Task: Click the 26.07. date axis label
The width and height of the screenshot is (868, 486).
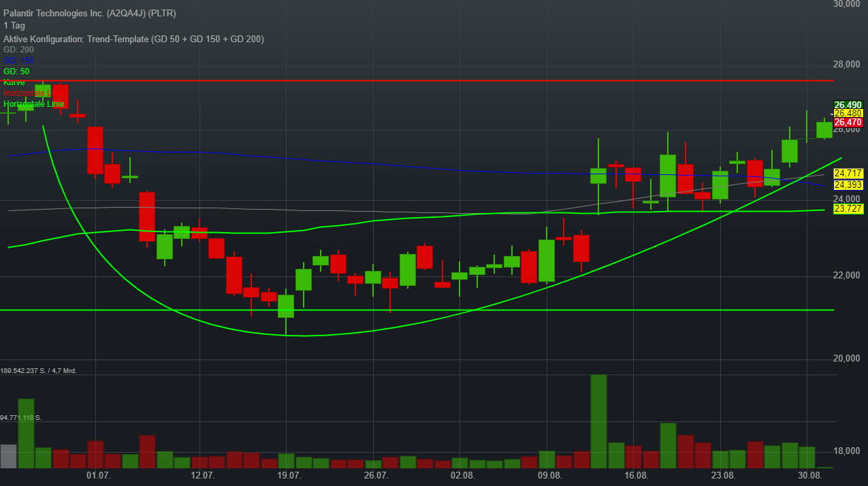Action: [376, 475]
